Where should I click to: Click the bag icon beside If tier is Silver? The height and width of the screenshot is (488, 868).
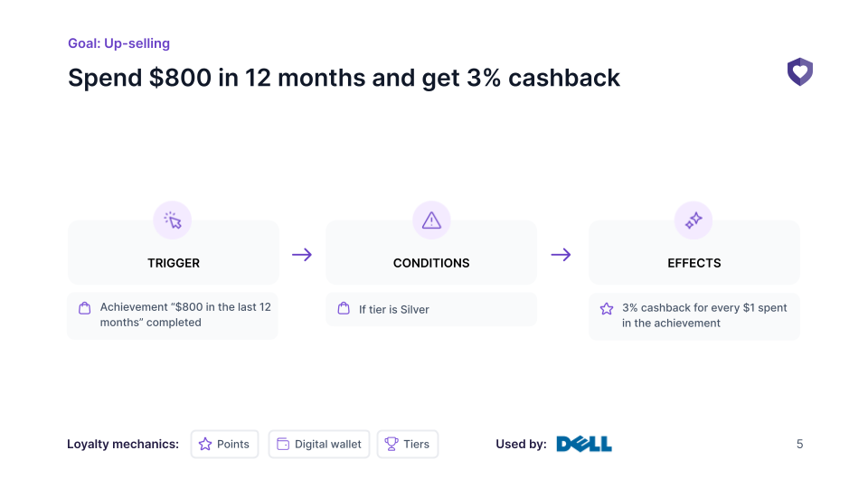[x=344, y=309]
